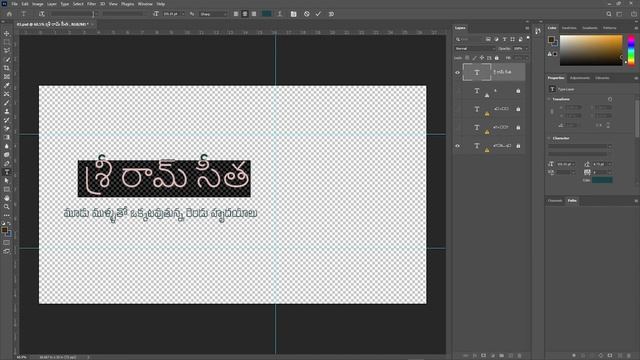This screenshot has height=360, width=640.
Task: Switch to the Channels tab
Action: pos(555,201)
